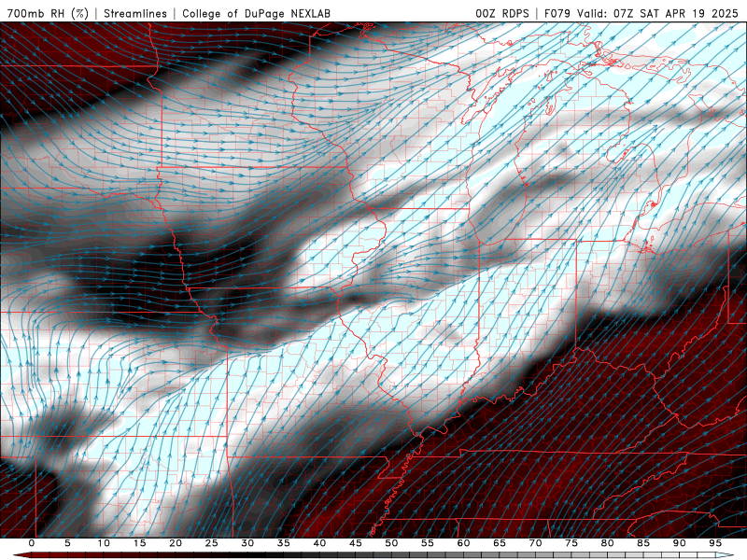Click the 60 value on the colorbar scale
Screen dimensions: 747x560
tap(463, 543)
